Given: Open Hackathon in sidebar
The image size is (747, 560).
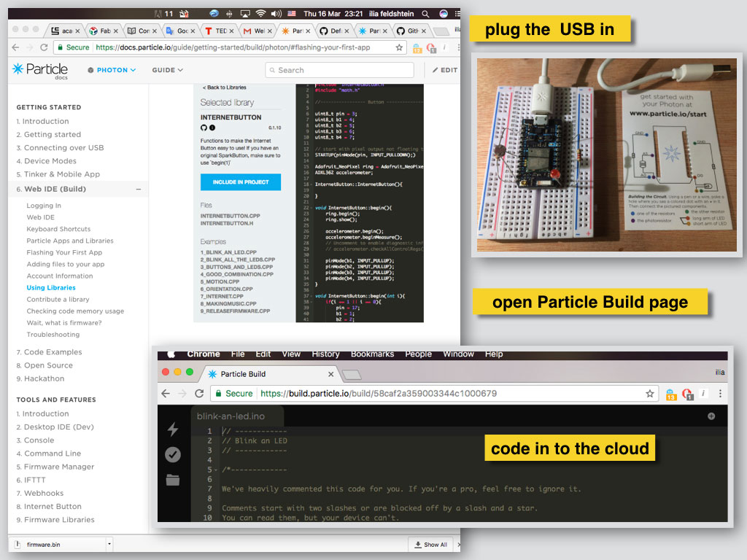Looking at the screenshot, I should tap(44, 378).
